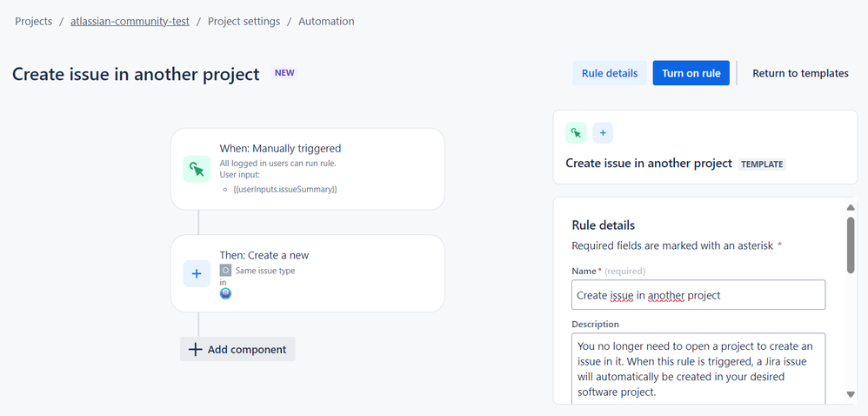Image resolution: width=868 pixels, height=416 pixels.
Task: Click the Name input field
Action: click(x=698, y=295)
